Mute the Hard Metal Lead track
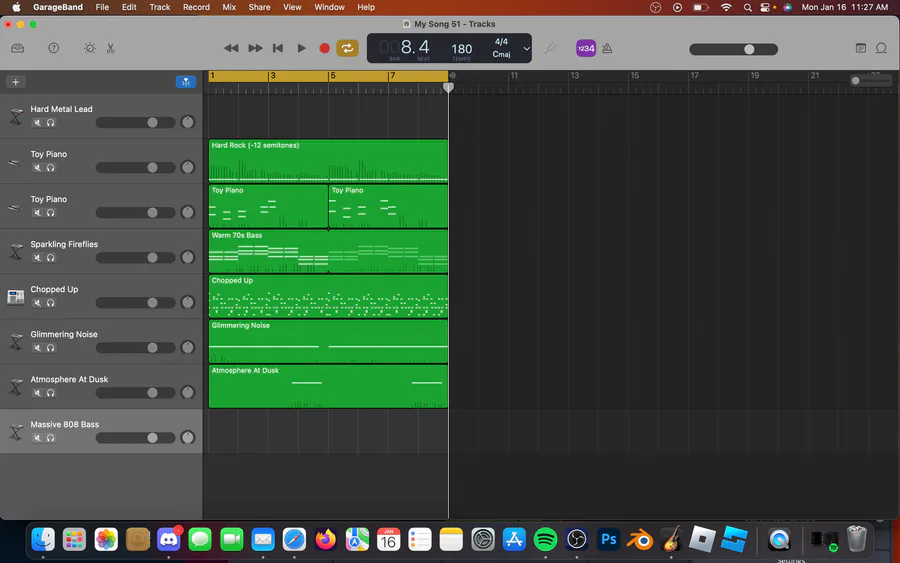Screen dimensions: 900x563 click(x=37, y=122)
